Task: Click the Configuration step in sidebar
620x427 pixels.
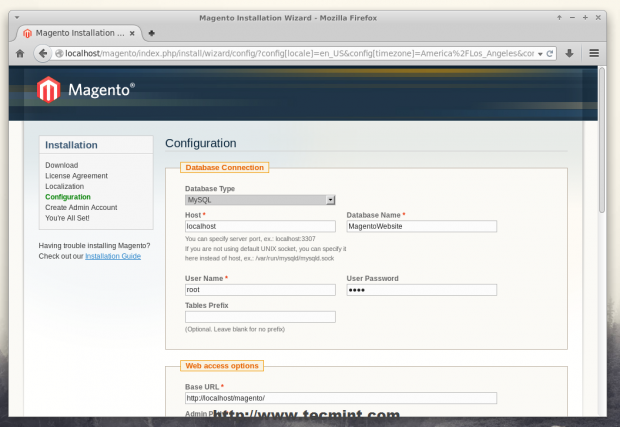Action: pyautogui.click(x=68, y=197)
